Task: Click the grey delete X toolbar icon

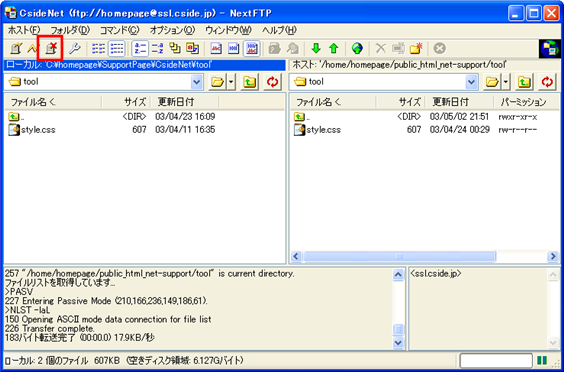Action: (381, 48)
